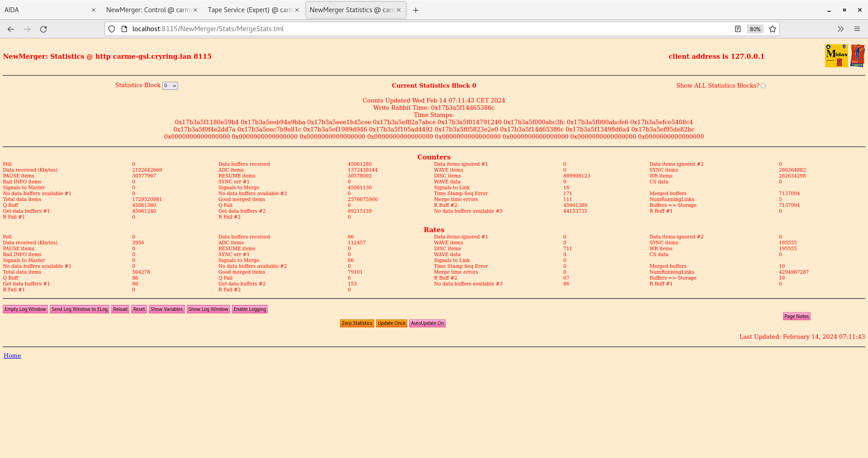Open site permissions via the shield icon
Screen dimensions: 868x458
111,29
